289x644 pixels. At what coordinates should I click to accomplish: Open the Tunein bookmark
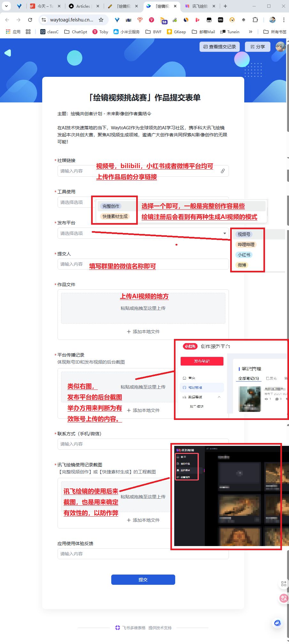[x=230, y=32]
